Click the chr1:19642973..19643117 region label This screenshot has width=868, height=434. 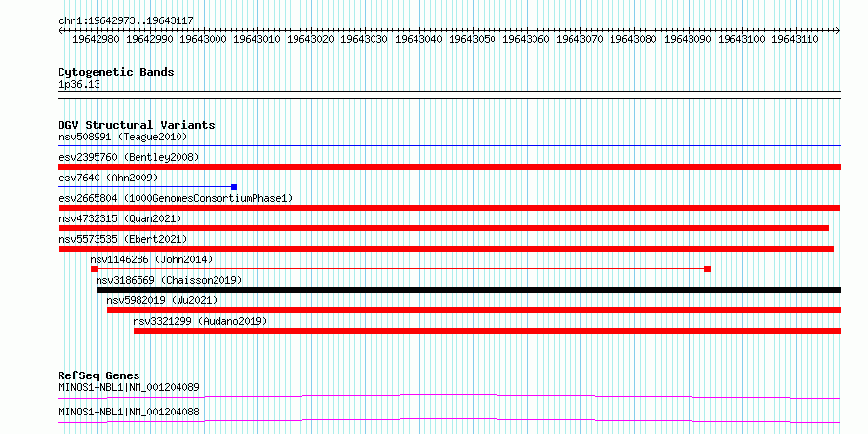[126, 21]
